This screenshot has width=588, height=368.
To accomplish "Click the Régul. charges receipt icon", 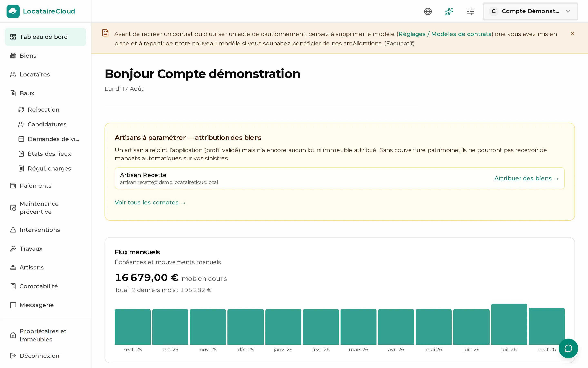I will click(x=21, y=168).
